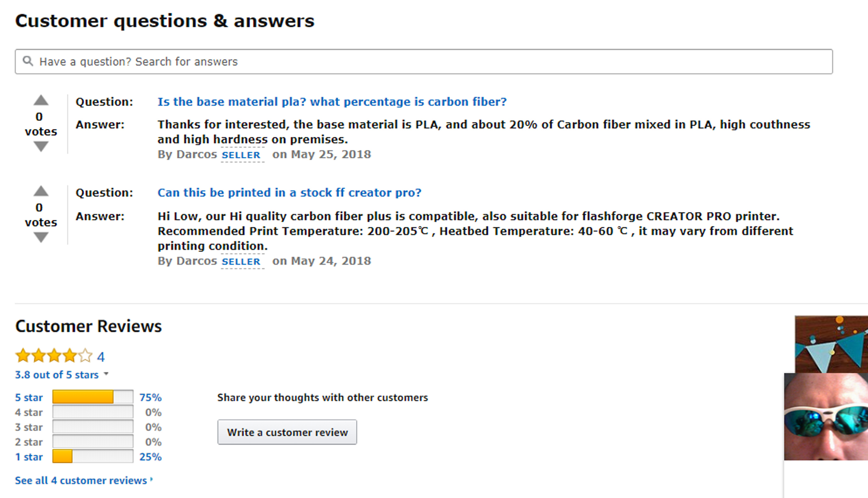Open the base material pla question
The width and height of the screenshot is (868, 498).
[x=332, y=102]
